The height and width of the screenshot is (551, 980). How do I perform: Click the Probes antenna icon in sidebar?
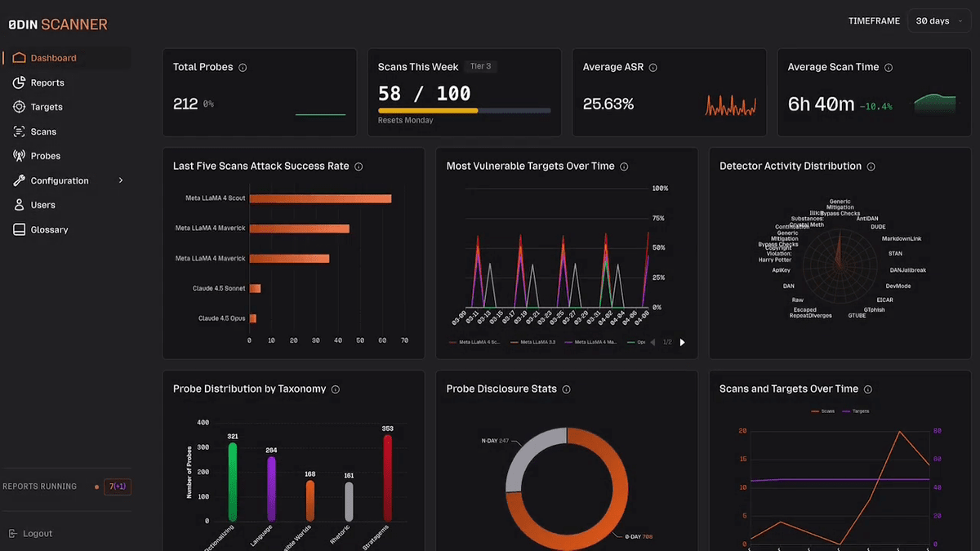coord(20,156)
